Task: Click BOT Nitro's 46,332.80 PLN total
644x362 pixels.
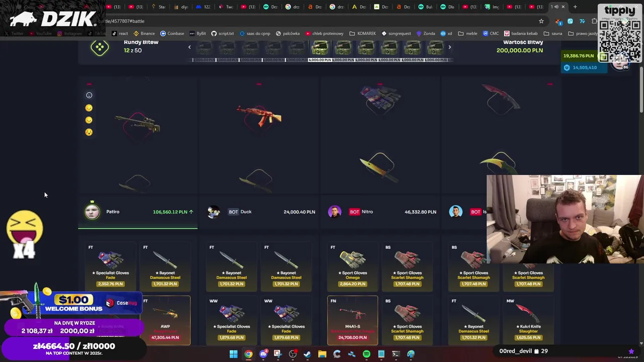Action: pos(420,212)
